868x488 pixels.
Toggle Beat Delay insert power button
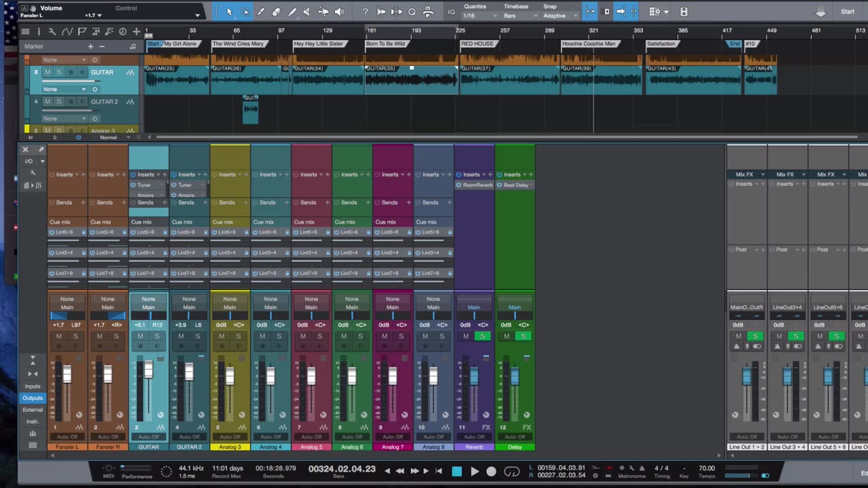(500, 185)
